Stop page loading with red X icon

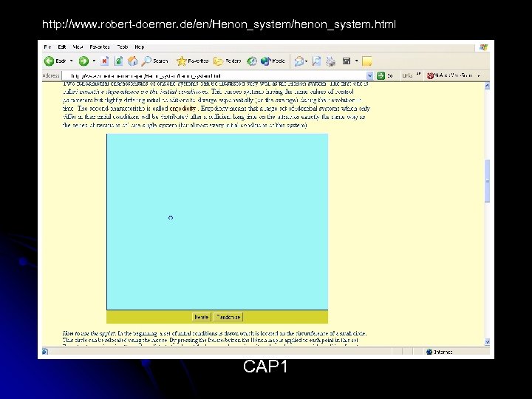pos(105,61)
